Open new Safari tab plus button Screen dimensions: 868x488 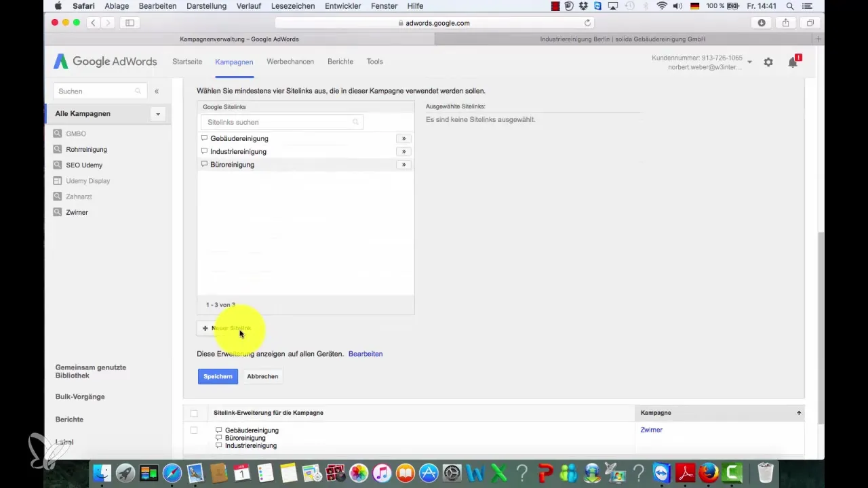pos(818,39)
